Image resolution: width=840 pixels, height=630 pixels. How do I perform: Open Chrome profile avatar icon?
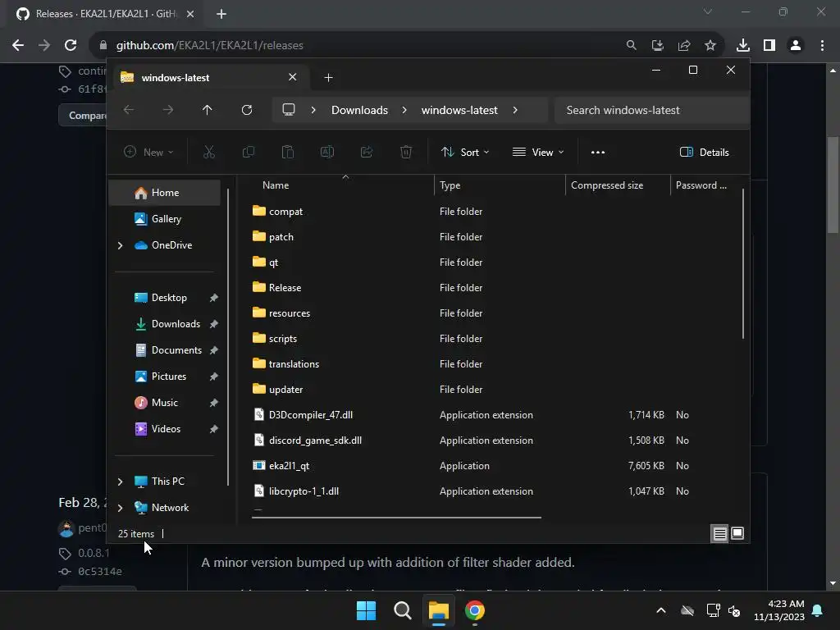pos(796,46)
